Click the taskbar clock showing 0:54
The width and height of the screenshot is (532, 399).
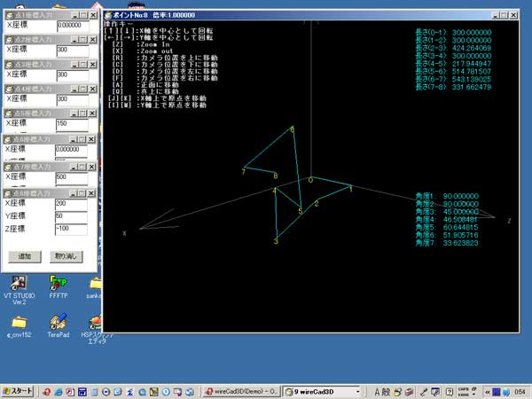coord(519,391)
